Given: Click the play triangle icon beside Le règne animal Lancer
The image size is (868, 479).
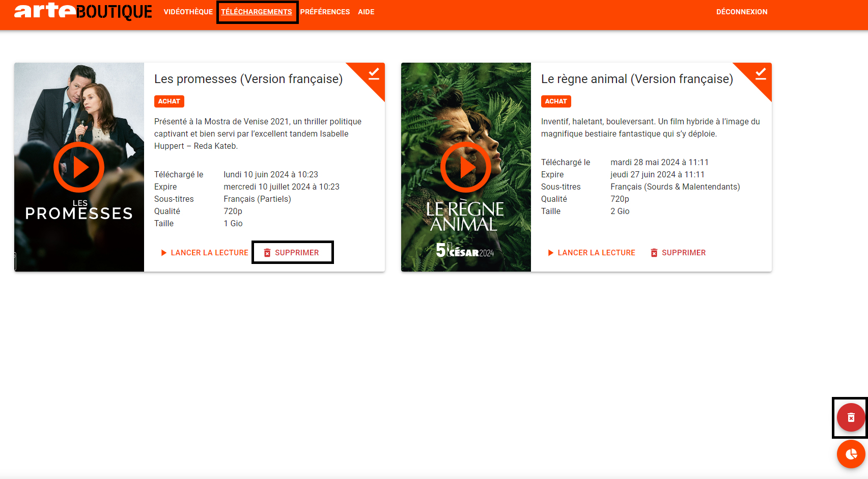Looking at the screenshot, I should [551, 253].
